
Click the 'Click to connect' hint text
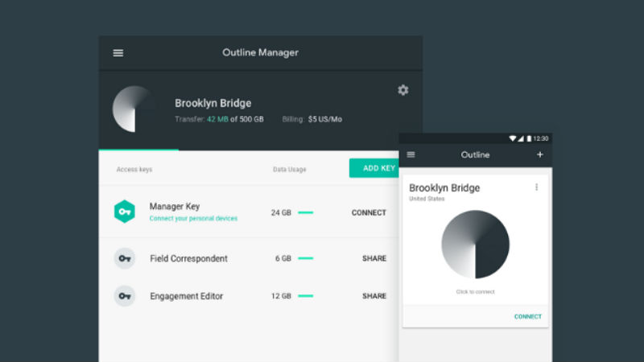[475, 292]
